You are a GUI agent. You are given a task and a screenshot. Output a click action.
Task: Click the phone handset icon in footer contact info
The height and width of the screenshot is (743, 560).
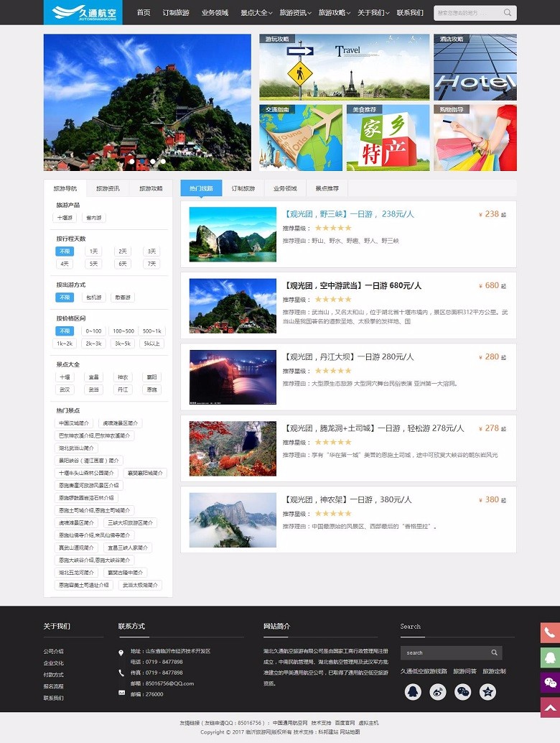[x=121, y=673]
